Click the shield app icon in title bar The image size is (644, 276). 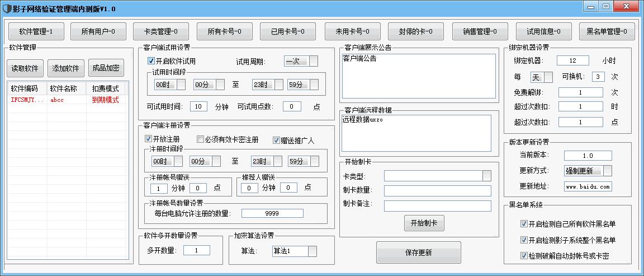(7, 8)
